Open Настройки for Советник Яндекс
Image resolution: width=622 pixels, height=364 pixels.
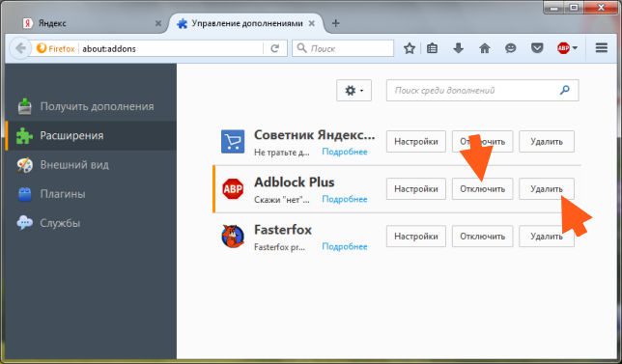[416, 142]
